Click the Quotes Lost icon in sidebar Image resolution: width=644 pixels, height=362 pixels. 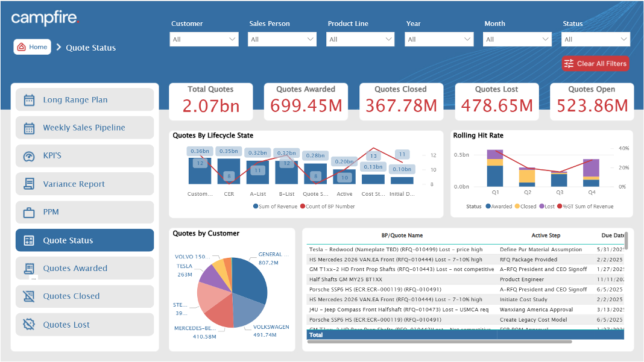[x=29, y=325]
